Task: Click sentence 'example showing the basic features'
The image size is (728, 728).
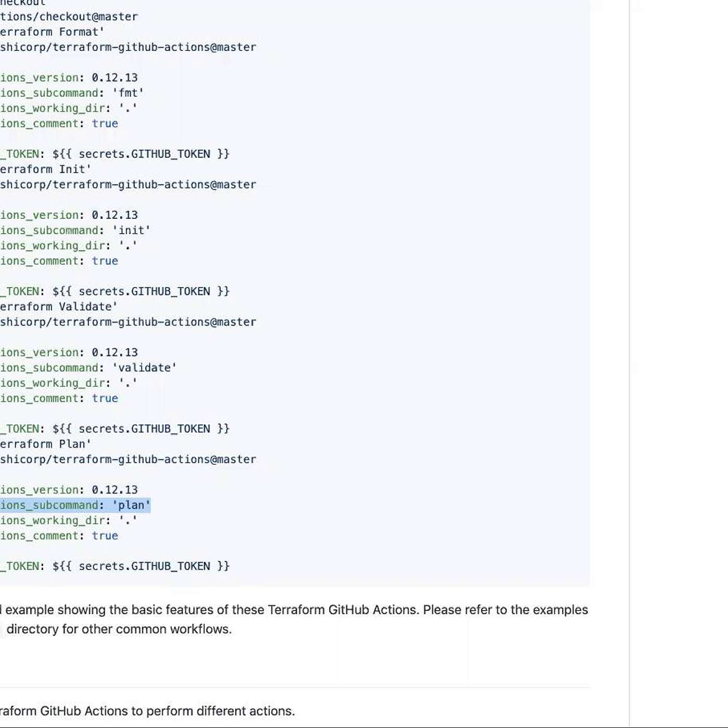Action: pos(294,609)
